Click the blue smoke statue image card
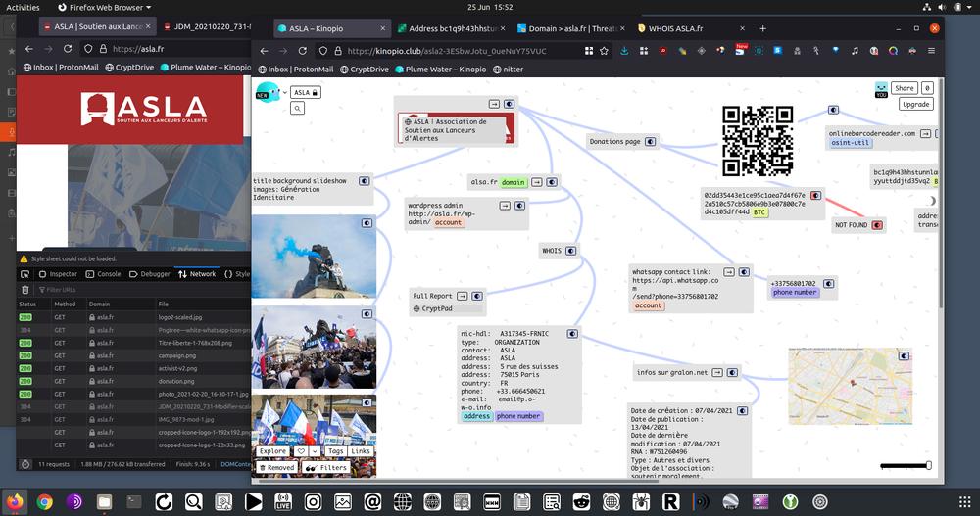Viewport: 980px width, 516px height. (x=314, y=257)
